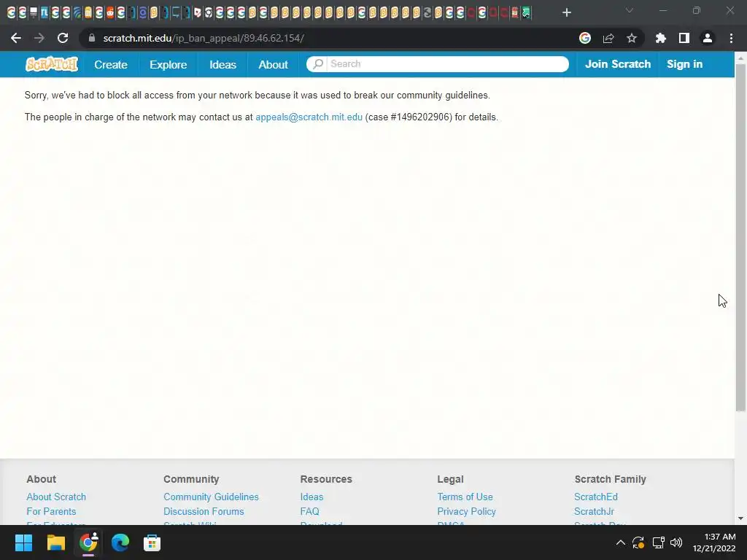Open the Ideas item in the navigation bar
This screenshot has height=560, width=747.
click(222, 64)
